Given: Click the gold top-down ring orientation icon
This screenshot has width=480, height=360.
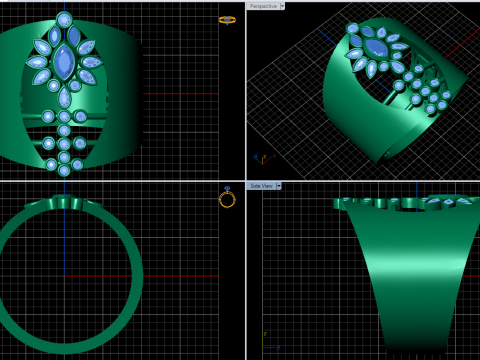Looking at the screenshot, I should point(227,20).
